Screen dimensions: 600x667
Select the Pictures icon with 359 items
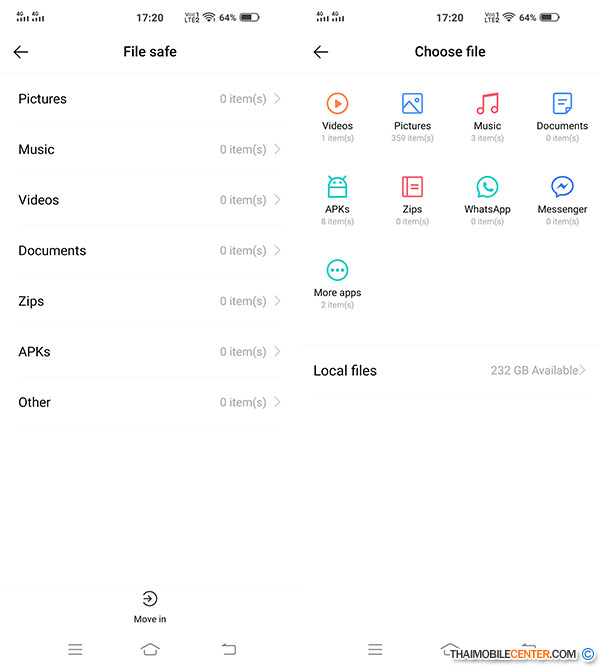(x=412, y=103)
